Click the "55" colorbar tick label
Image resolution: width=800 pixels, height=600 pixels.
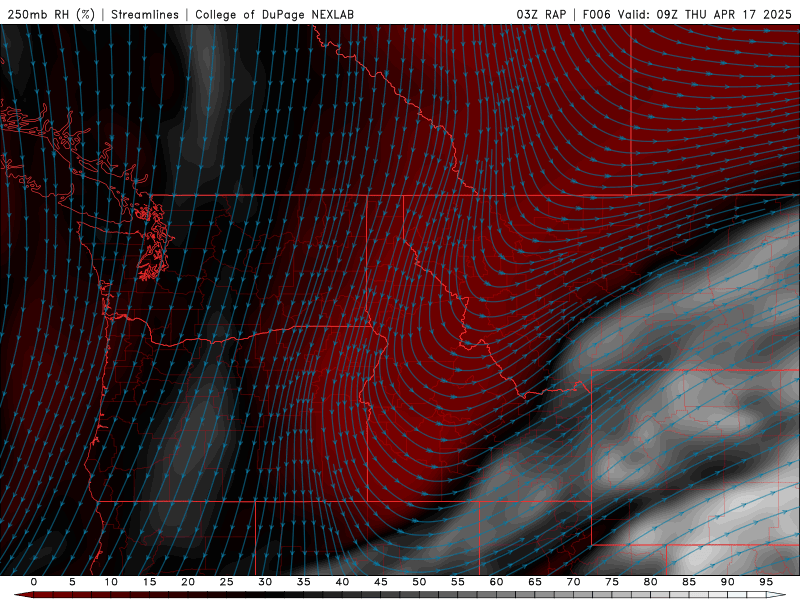pos(458,582)
